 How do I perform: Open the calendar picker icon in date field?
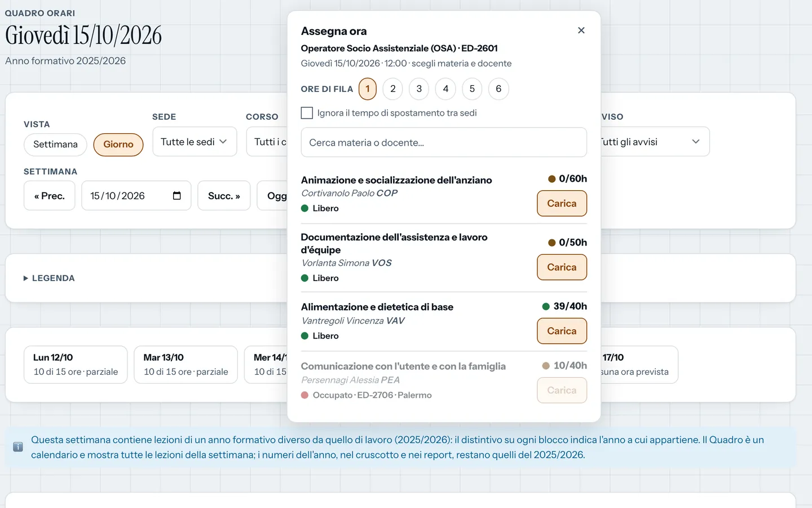point(176,196)
